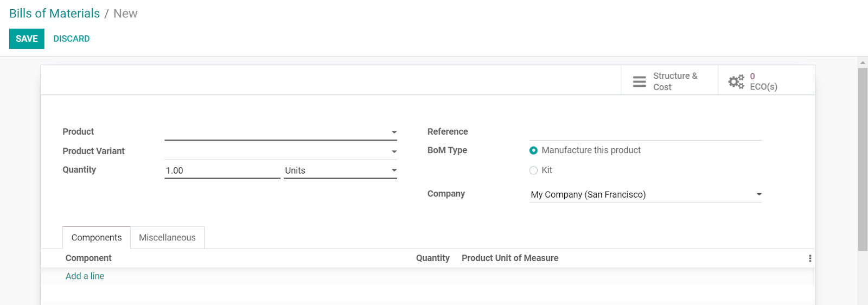Click the Component column header
868x305 pixels.
tap(88, 258)
